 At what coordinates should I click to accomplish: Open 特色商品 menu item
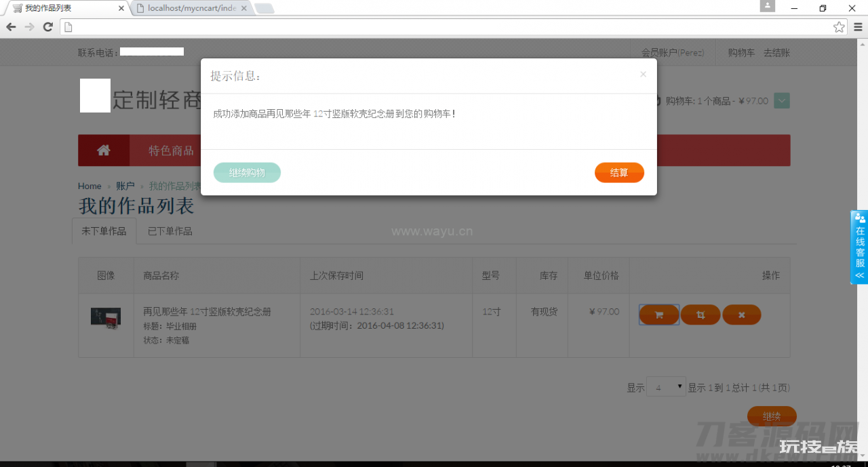point(172,150)
